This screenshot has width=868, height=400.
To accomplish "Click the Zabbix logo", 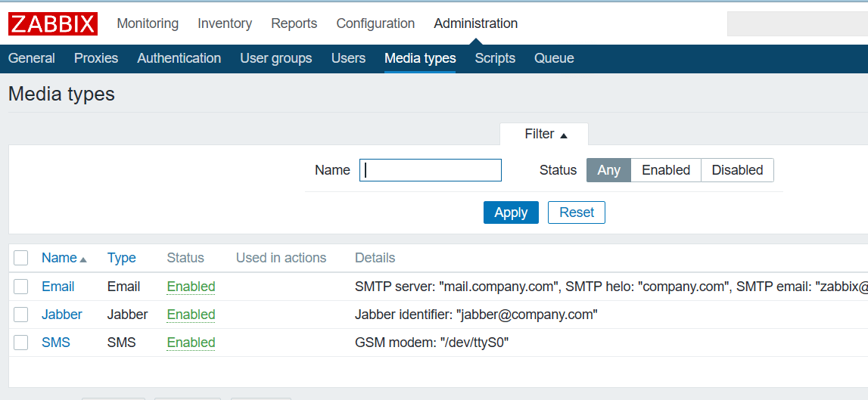I will pyautogui.click(x=53, y=23).
